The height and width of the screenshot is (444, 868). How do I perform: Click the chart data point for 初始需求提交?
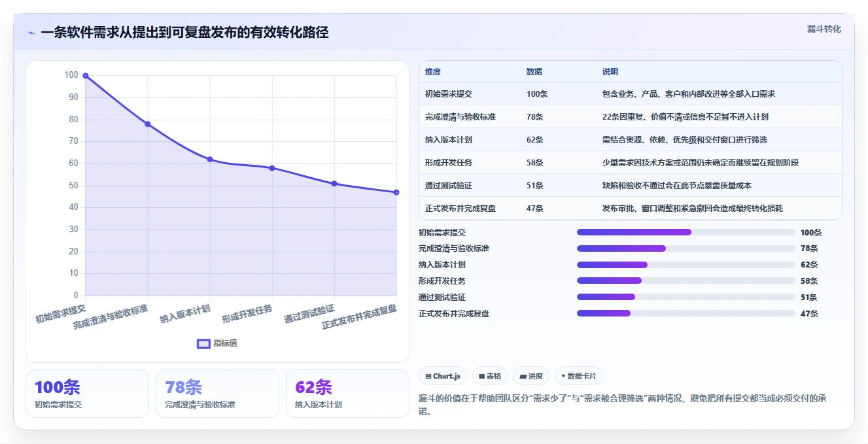86,76
